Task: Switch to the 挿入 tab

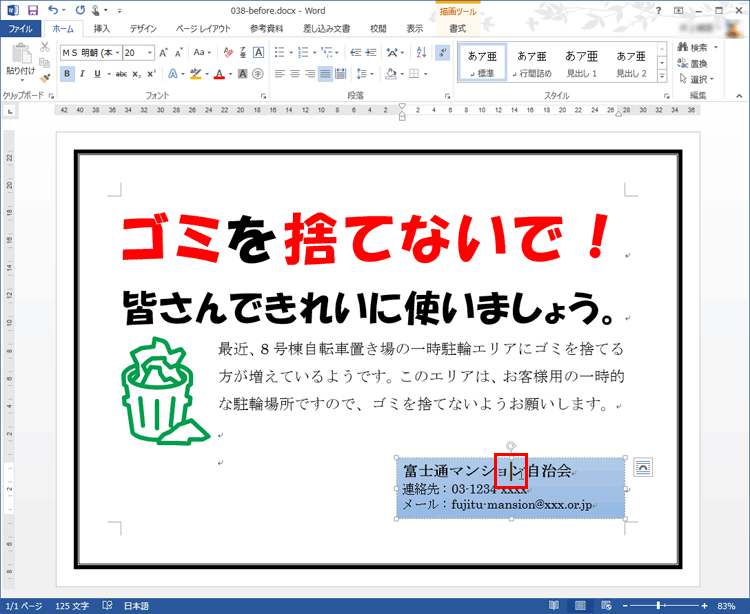Action: tap(101, 29)
